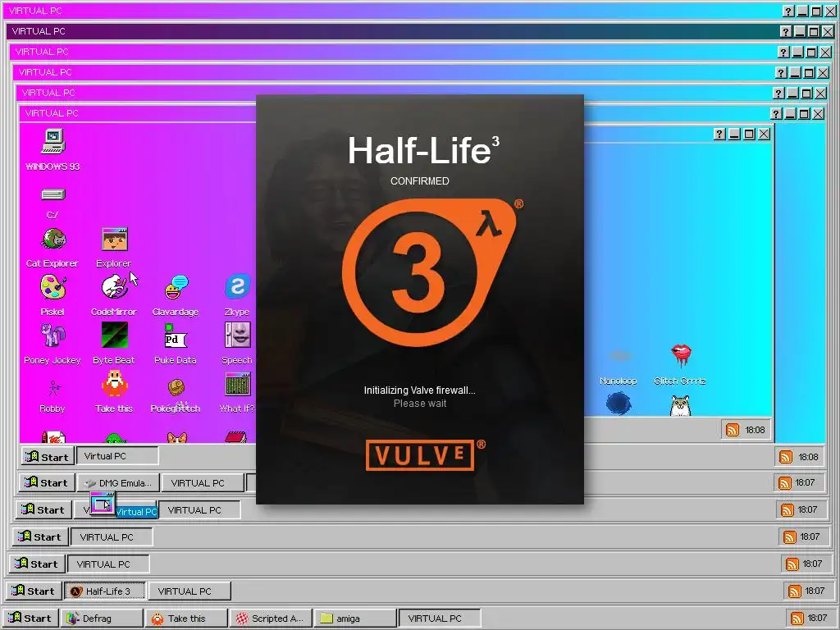Click the VULVE logo on the splash screen
The width and height of the screenshot is (840, 630).
421,455
